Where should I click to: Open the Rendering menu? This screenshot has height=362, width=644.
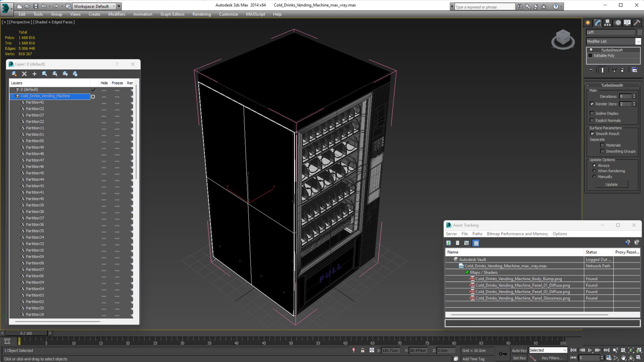(x=201, y=14)
